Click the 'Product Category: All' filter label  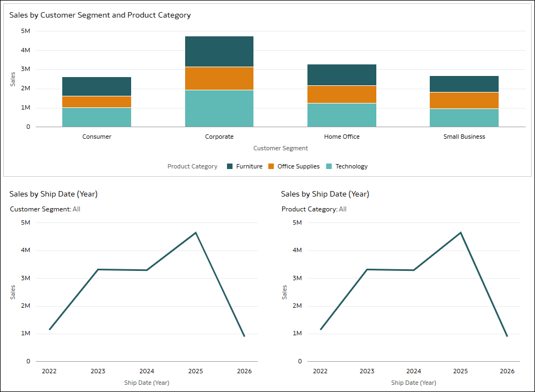coord(314,209)
